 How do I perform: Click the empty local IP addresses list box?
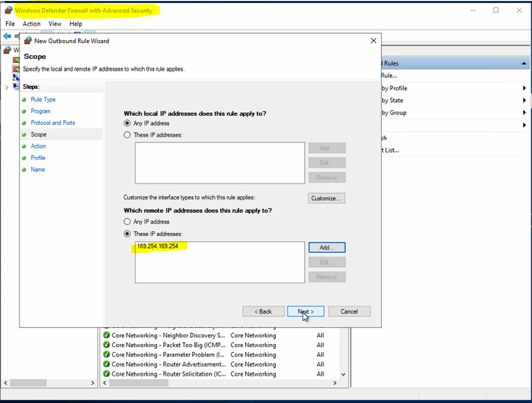[220, 163]
